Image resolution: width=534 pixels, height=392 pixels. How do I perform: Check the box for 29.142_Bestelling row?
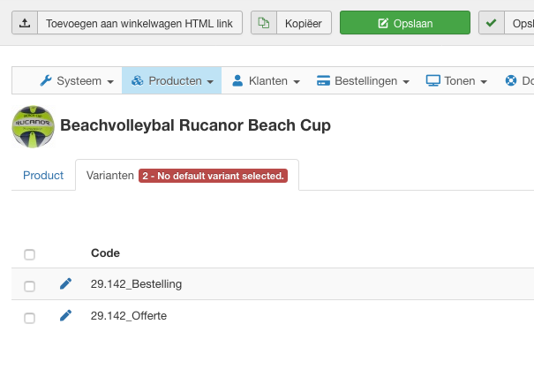coord(30,286)
